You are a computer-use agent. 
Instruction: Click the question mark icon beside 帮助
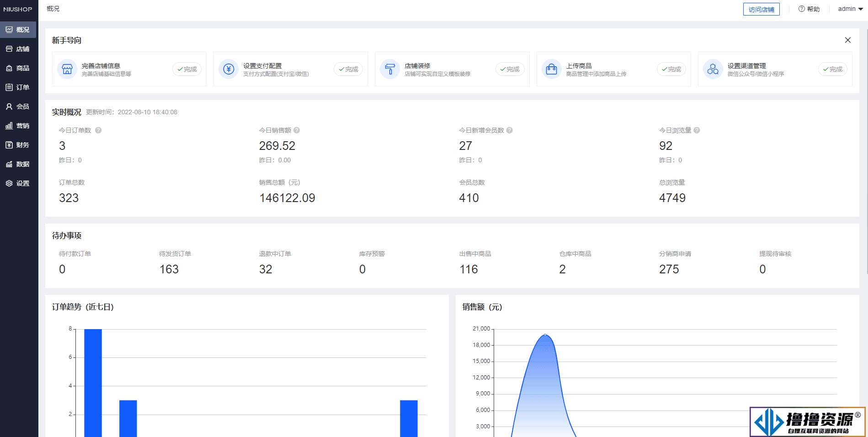coord(802,9)
